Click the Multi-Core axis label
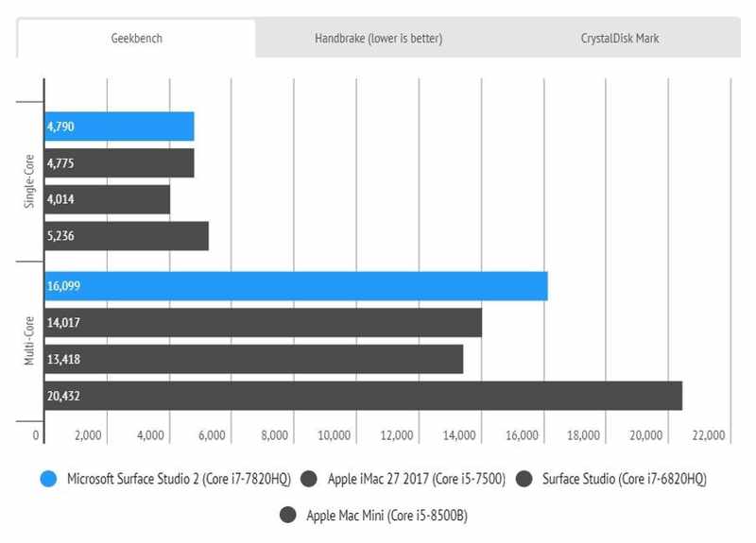This screenshot has height=543, width=756. tap(29, 341)
